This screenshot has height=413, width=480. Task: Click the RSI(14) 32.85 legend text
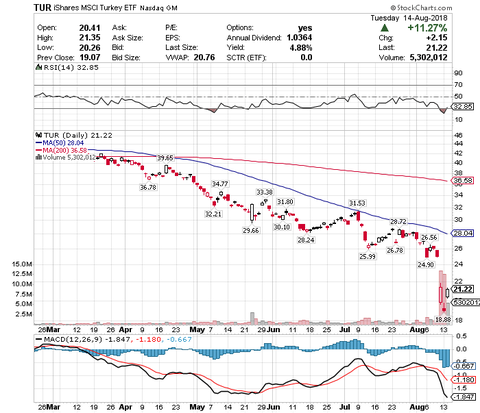71,68
